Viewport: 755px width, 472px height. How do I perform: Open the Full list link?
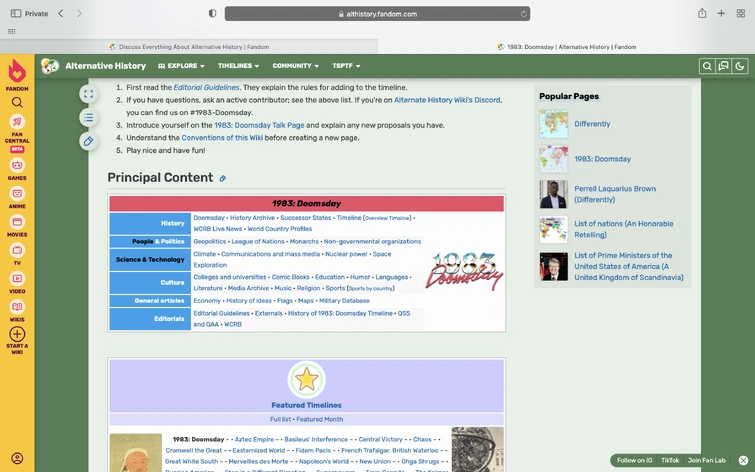[280, 419]
